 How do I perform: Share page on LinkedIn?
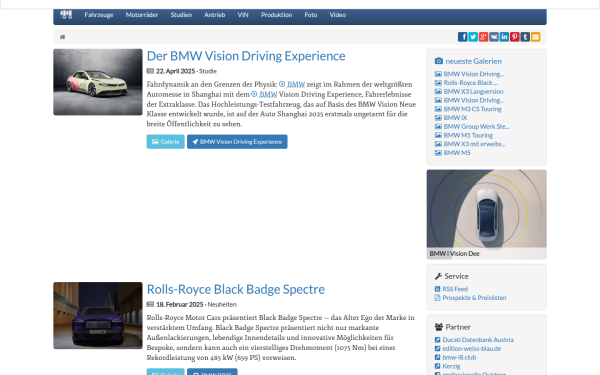[504, 37]
